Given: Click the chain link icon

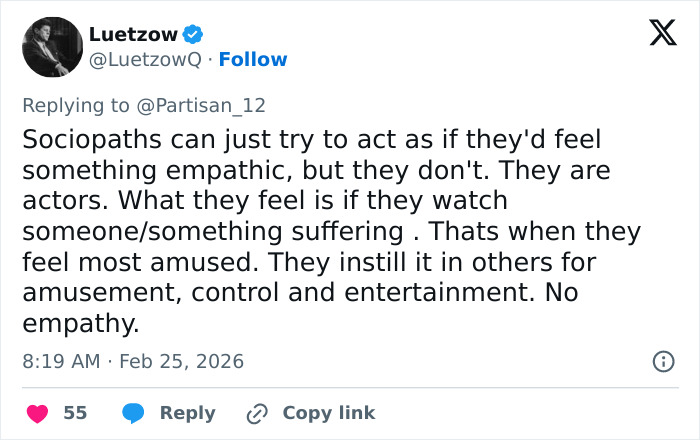Looking at the screenshot, I should pos(258,413).
